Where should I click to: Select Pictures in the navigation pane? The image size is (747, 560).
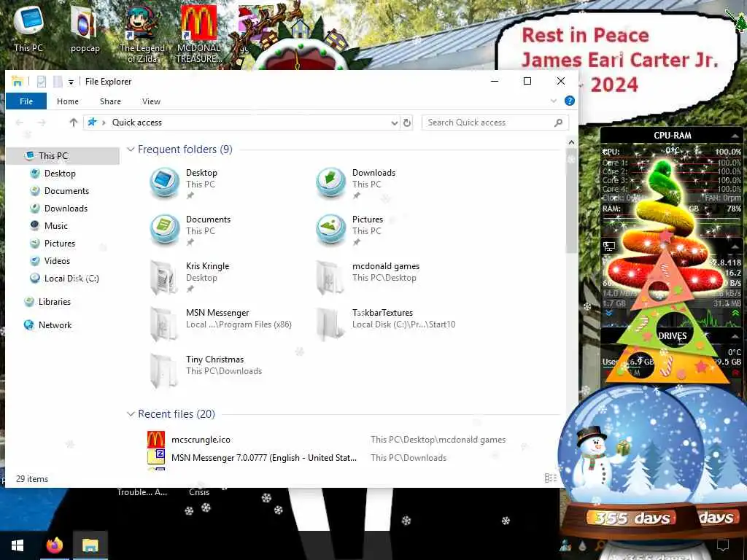click(60, 244)
